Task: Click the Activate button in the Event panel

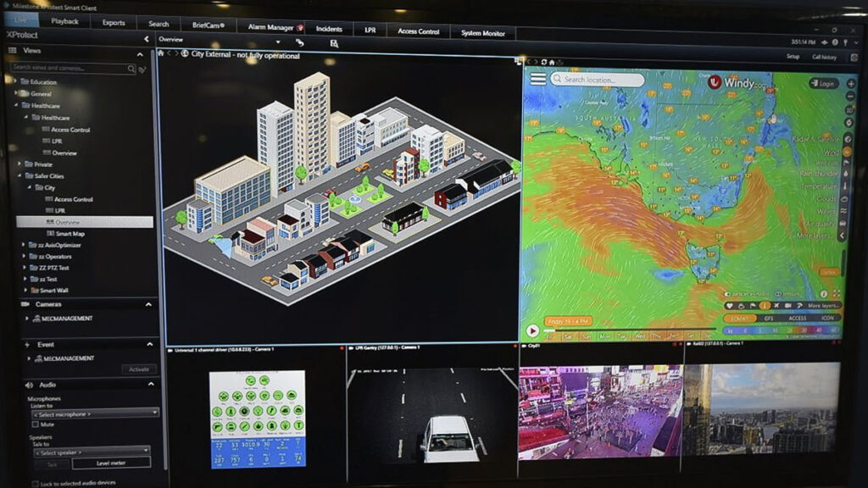Action: pyautogui.click(x=139, y=369)
